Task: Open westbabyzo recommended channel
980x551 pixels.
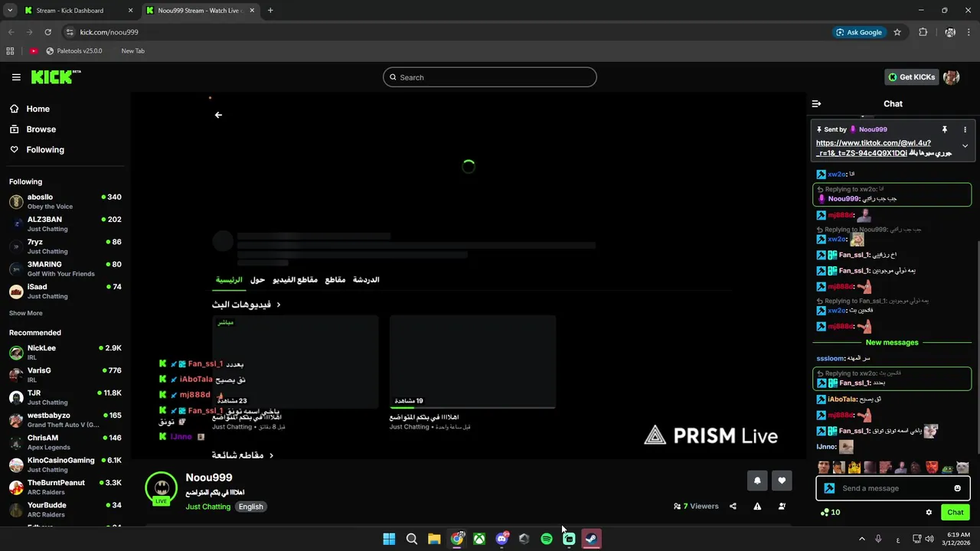Action: 65,420
